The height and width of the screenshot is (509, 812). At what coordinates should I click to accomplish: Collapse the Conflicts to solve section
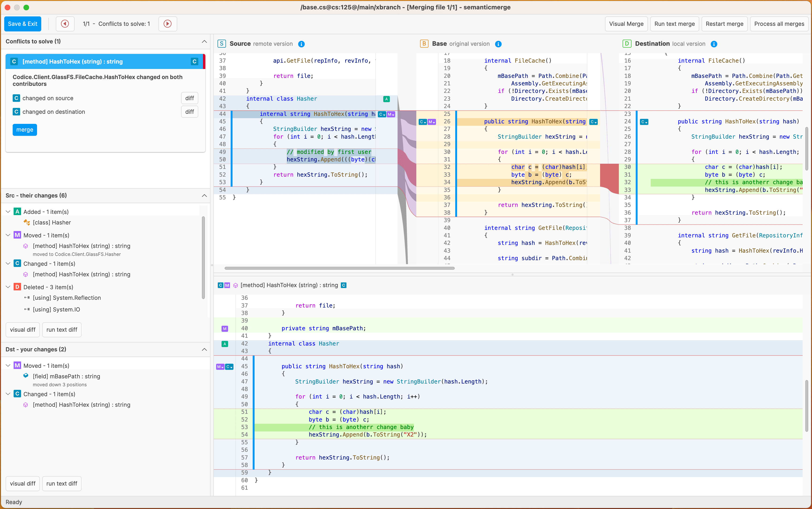click(x=204, y=42)
